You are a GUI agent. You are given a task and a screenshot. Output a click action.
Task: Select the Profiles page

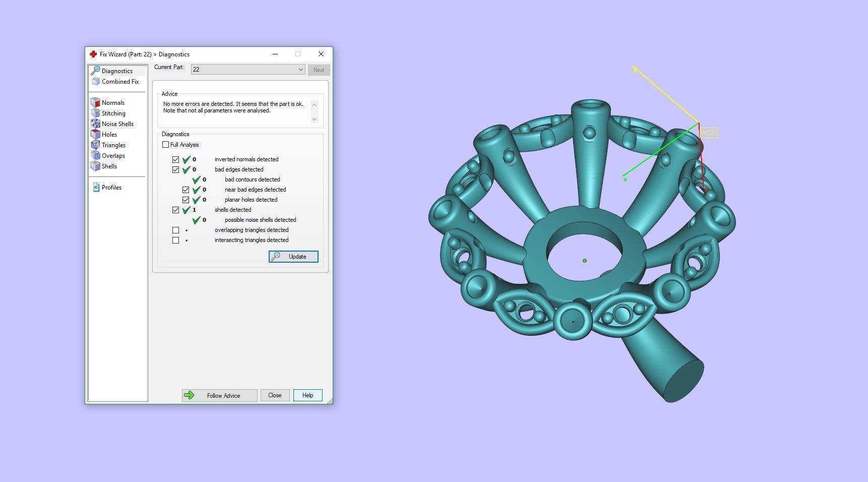111,188
